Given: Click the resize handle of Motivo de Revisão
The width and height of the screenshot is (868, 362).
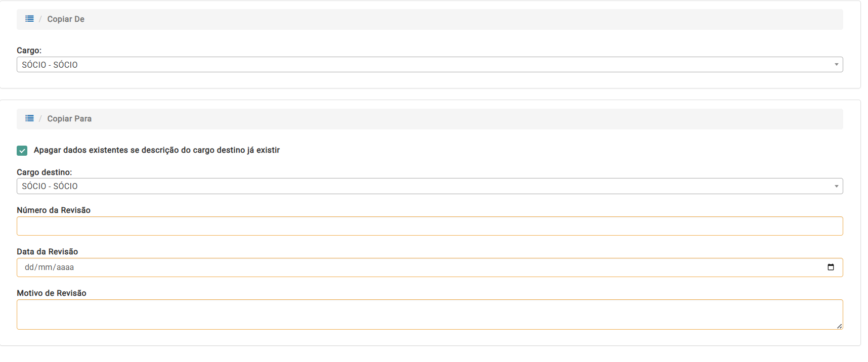Looking at the screenshot, I should tap(839, 326).
